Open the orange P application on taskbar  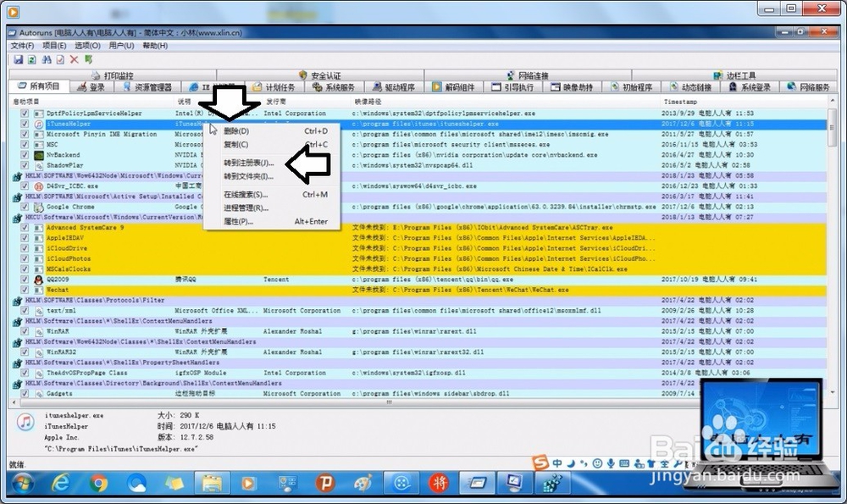[x=325, y=483]
